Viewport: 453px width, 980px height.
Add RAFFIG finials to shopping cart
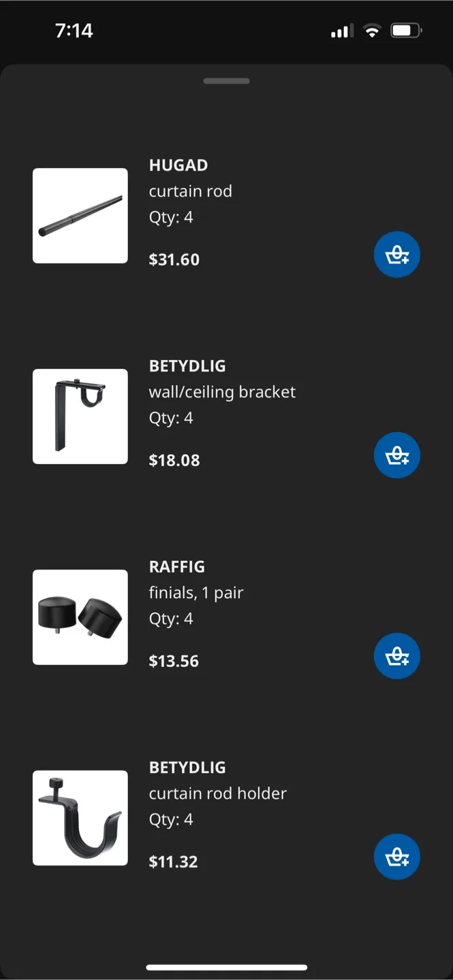coord(397,656)
